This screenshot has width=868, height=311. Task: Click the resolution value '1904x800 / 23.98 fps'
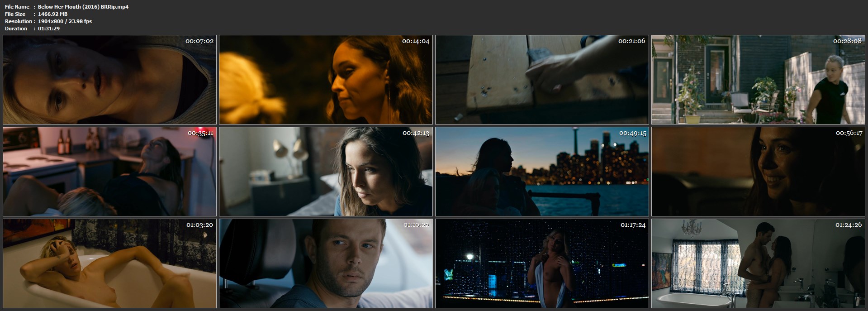point(65,21)
